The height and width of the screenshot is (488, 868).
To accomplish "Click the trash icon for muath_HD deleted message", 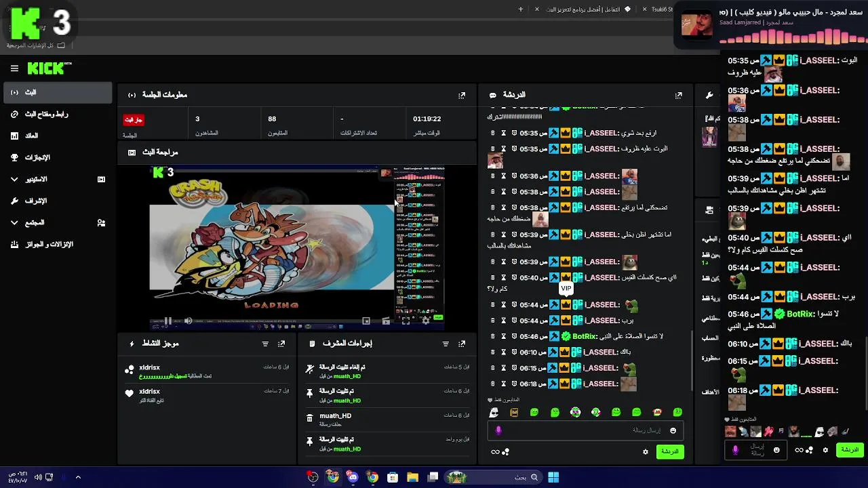I will (x=310, y=419).
